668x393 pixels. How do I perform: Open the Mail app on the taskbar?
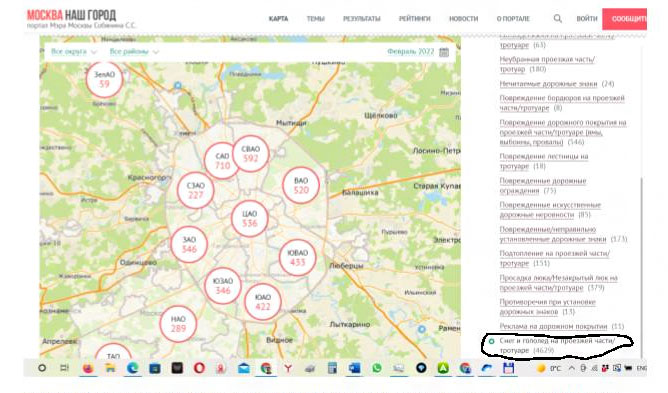pyautogui.click(x=243, y=368)
